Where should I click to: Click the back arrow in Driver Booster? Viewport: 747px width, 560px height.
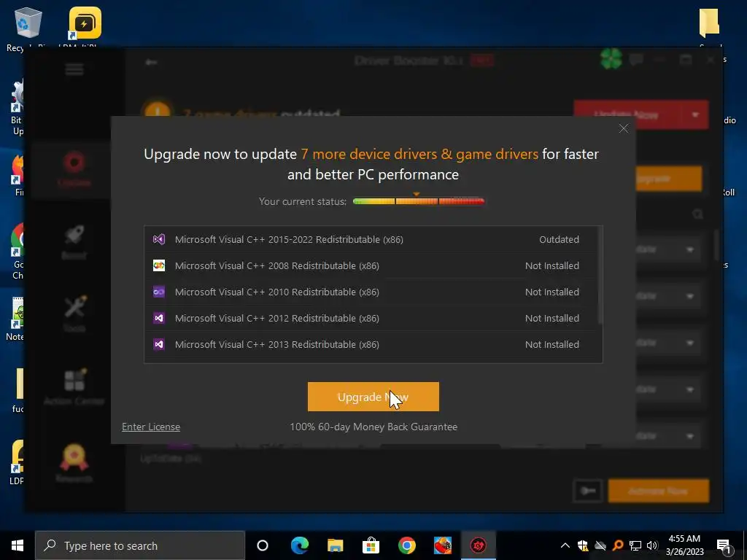coord(151,62)
